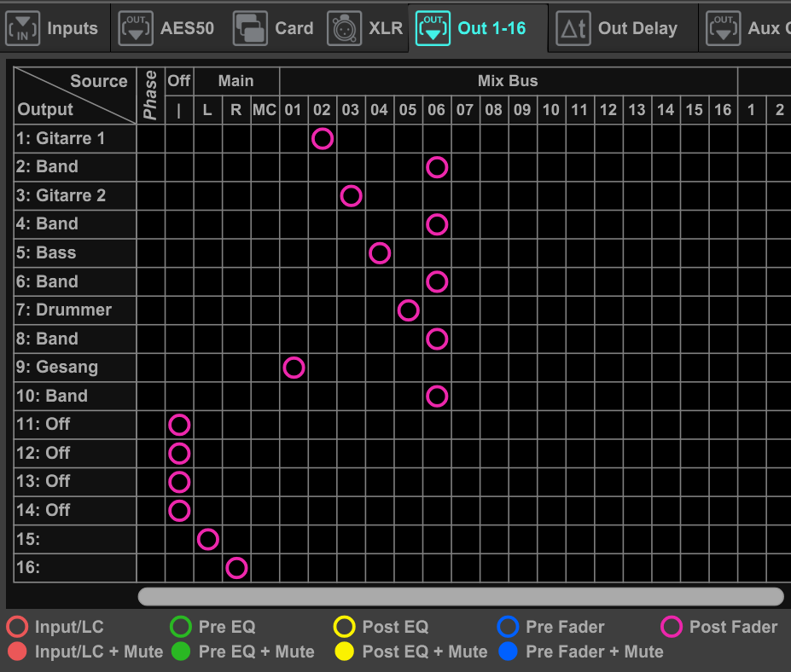Click the Out 1-16 tab icon
The width and height of the screenshot is (791, 672).
tap(433, 28)
